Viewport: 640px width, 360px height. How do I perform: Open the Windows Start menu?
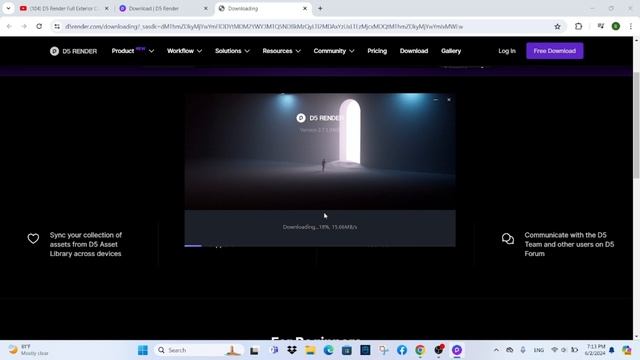tap(143, 350)
